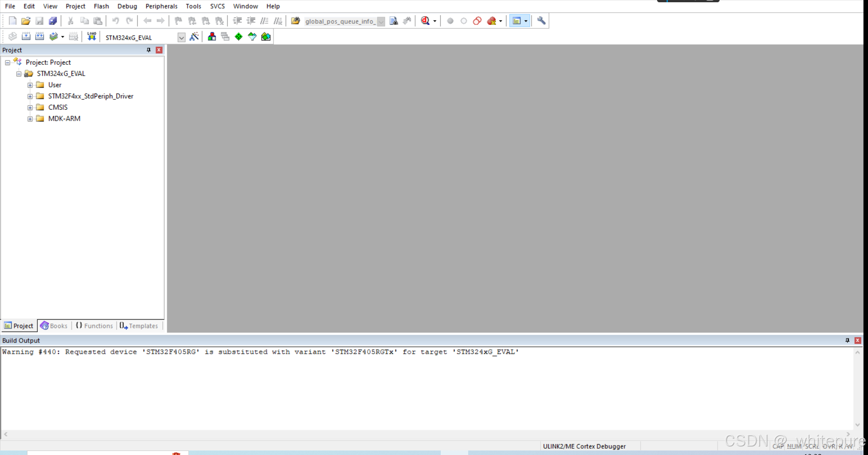Click the Cut scissors icon

(x=71, y=21)
